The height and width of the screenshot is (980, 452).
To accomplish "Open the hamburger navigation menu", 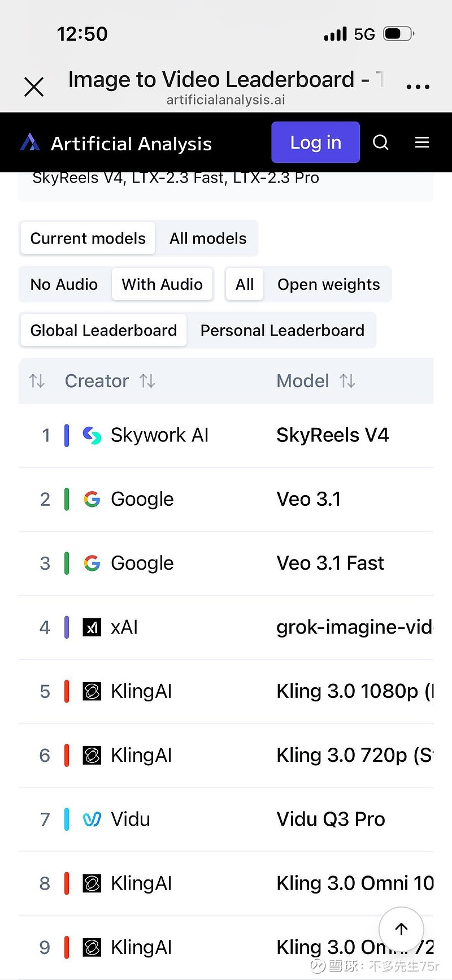I will [422, 142].
